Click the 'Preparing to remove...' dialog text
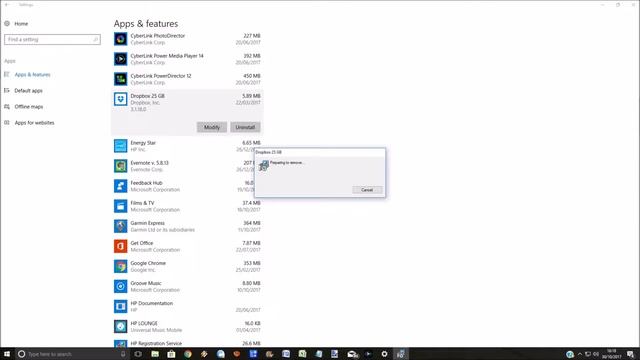 [287, 162]
